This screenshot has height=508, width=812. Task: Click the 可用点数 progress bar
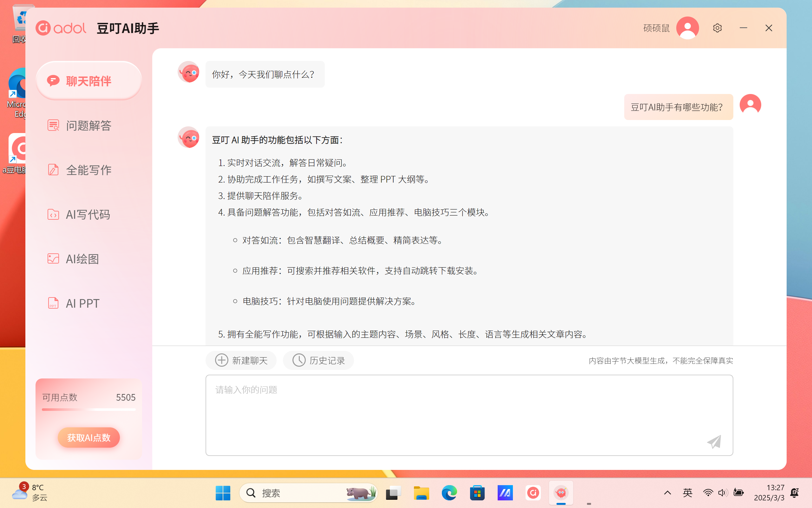(x=88, y=410)
